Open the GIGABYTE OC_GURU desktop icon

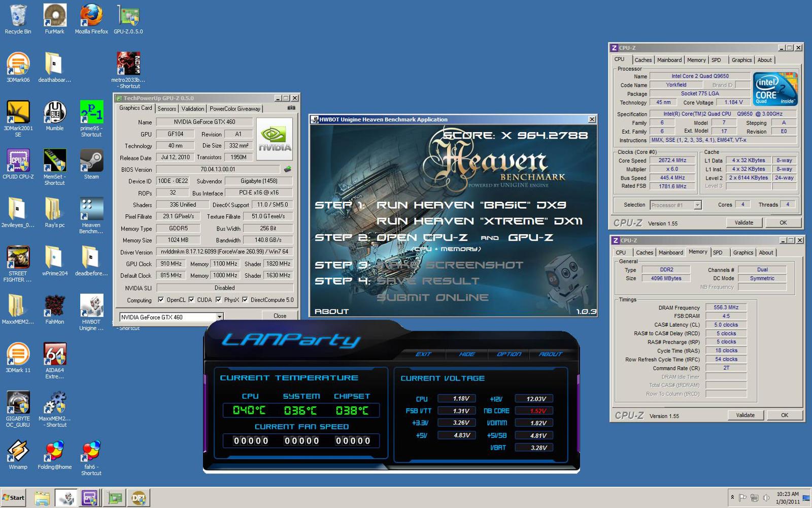click(x=18, y=409)
